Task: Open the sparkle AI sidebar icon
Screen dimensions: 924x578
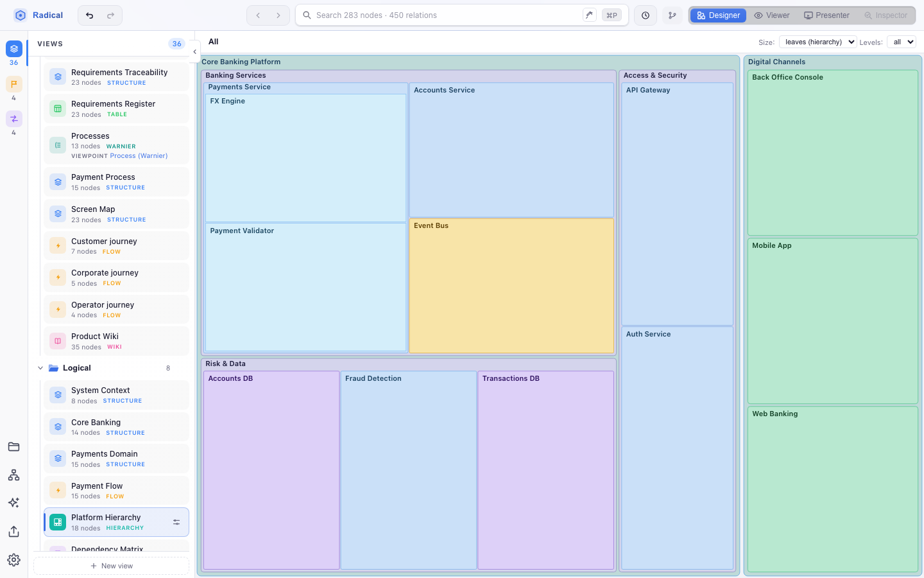Action: pyautogui.click(x=14, y=503)
